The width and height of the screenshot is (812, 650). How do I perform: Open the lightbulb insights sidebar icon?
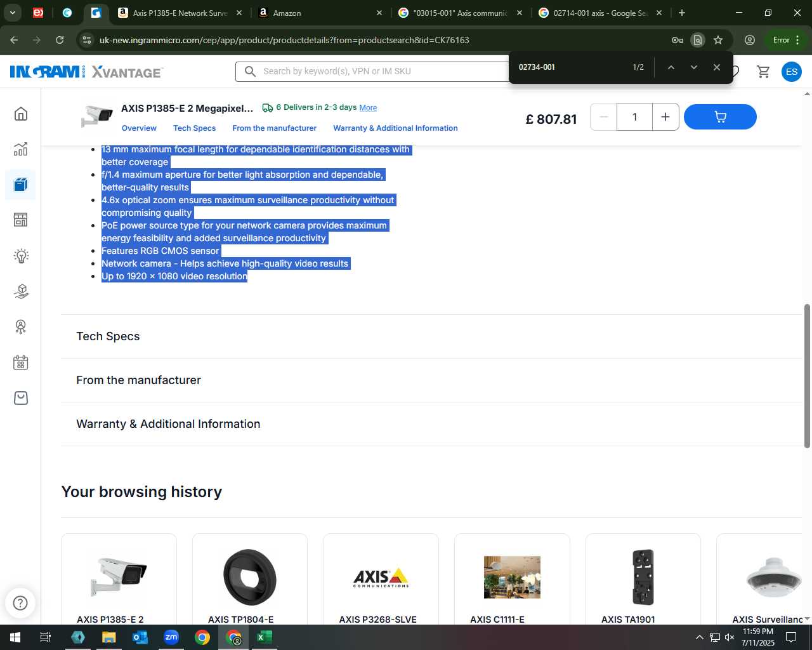pyautogui.click(x=21, y=256)
